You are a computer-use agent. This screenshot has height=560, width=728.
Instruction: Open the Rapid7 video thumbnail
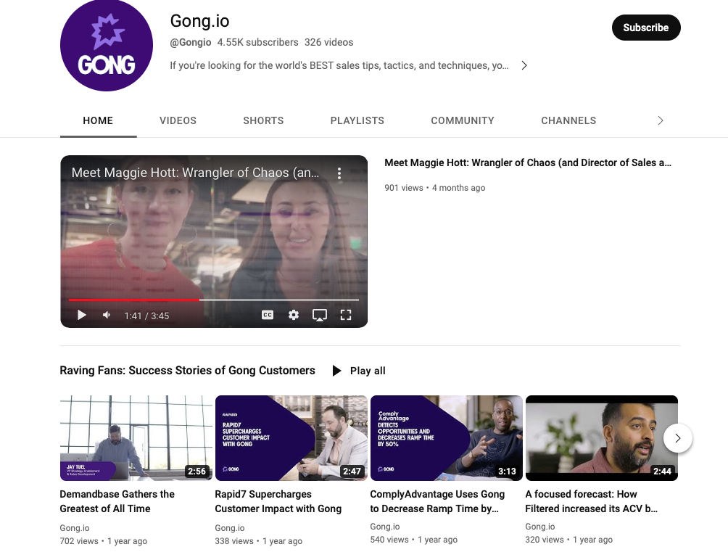point(291,438)
